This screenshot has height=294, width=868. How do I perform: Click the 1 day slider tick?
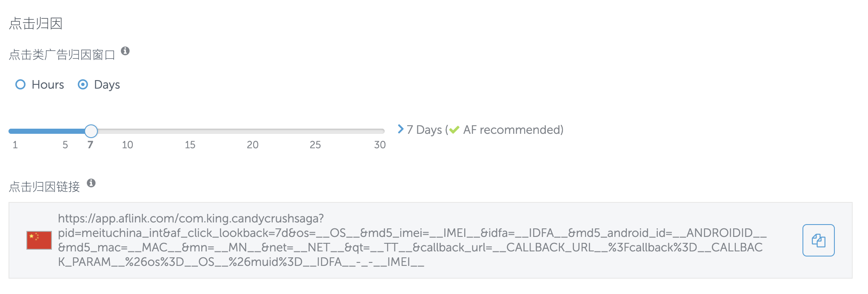coord(15,145)
